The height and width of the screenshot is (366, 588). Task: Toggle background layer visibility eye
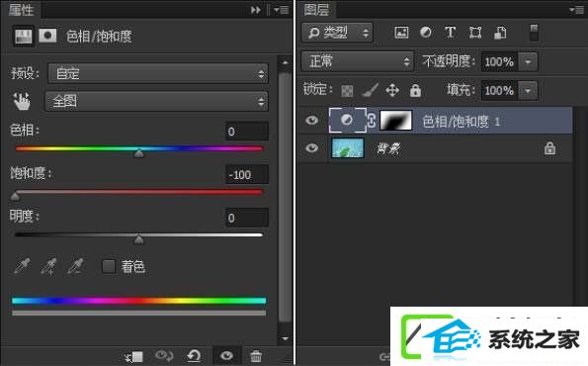[x=311, y=148]
